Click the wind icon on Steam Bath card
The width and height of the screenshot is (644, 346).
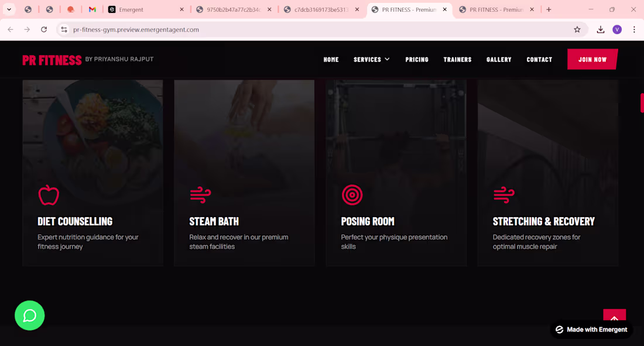[x=200, y=195]
